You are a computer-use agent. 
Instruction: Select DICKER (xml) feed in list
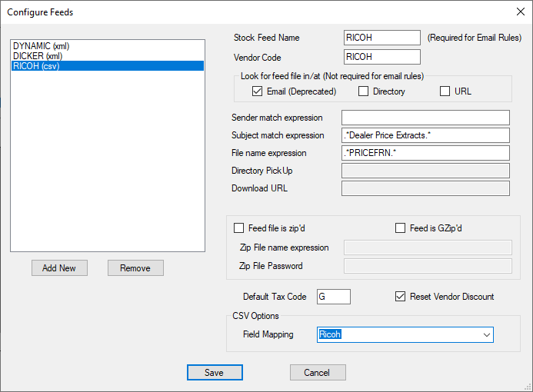(37, 56)
